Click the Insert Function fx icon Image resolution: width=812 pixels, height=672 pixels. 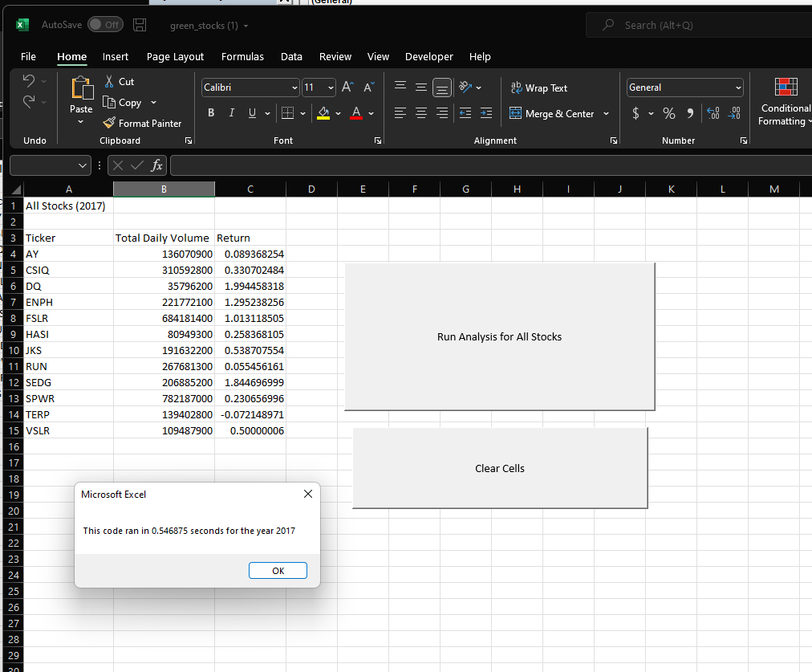click(156, 166)
